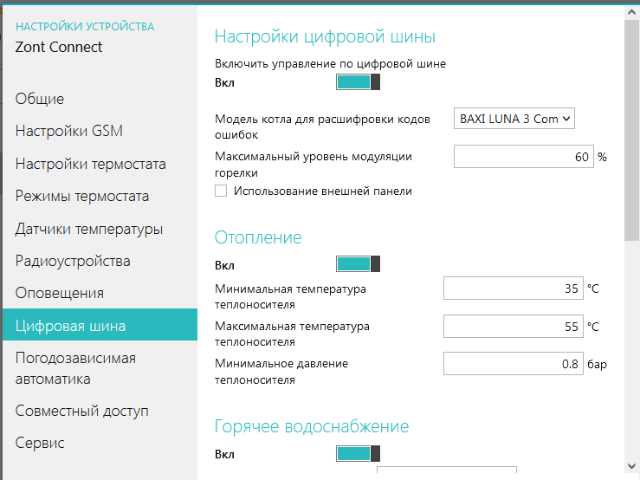The width and height of the screenshot is (640, 480).
Task: Open Оповещения notifications section
Action: tap(59, 293)
